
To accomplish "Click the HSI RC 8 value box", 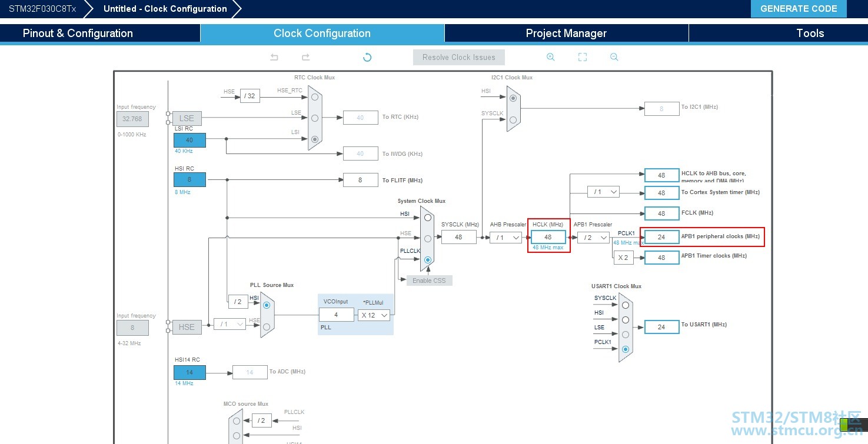I will pyautogui.click(x=189, y=179).
